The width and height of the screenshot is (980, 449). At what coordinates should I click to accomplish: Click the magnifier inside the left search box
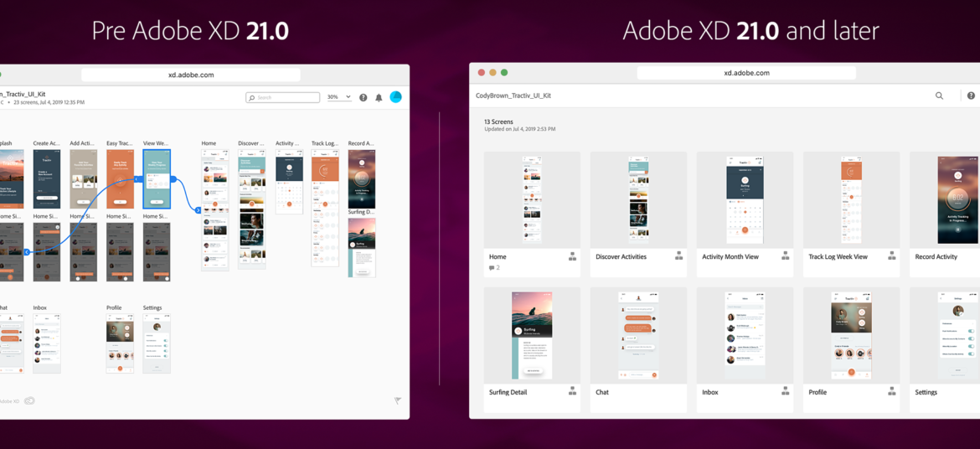(252, 97)
